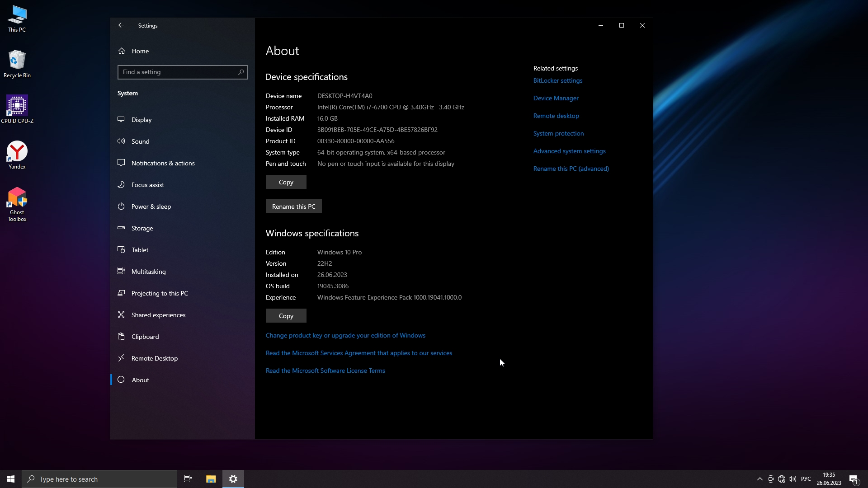Open the Device Manager link
868x488 pixels.
click(556, 98)
